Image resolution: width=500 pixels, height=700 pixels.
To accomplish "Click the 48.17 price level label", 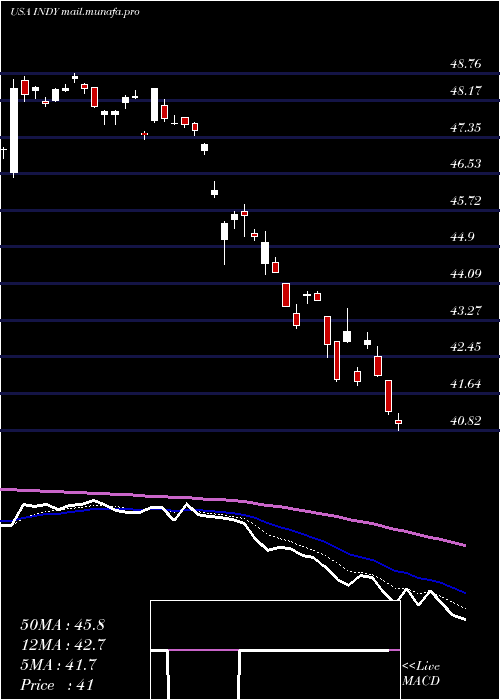I will coord(466,92).
